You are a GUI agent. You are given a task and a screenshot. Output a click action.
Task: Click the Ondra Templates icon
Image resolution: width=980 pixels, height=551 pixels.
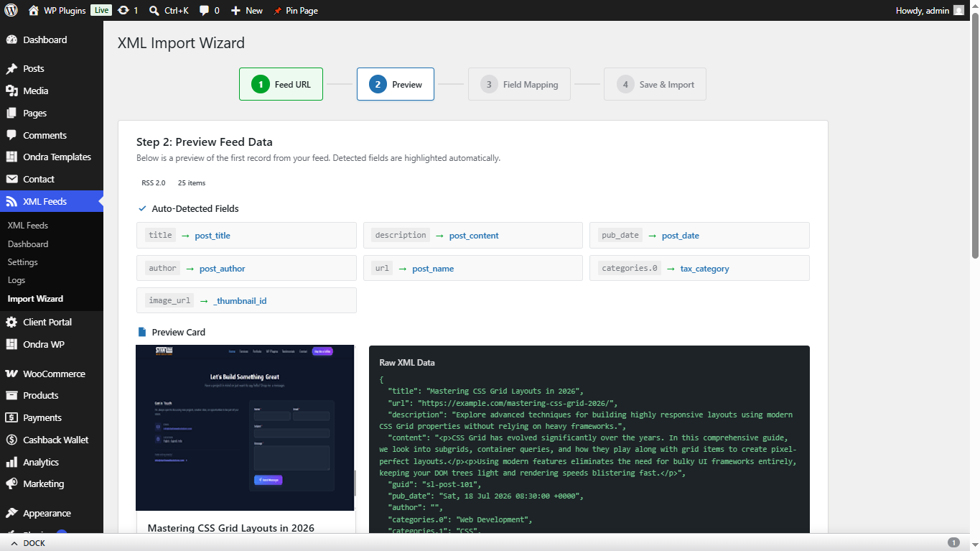pyautogui.click(x=11, y=157)
